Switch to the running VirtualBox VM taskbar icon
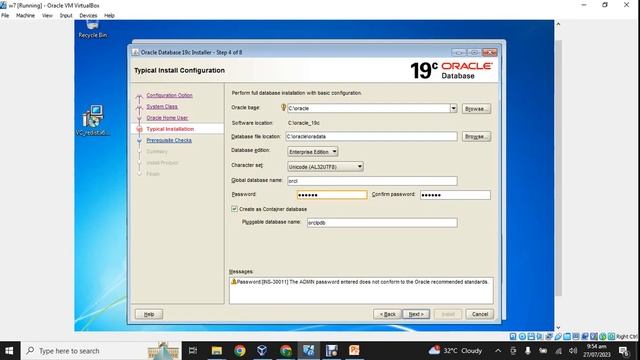Image resolution: width=640 pixels, height=360 pixels. tap(309, 351)
